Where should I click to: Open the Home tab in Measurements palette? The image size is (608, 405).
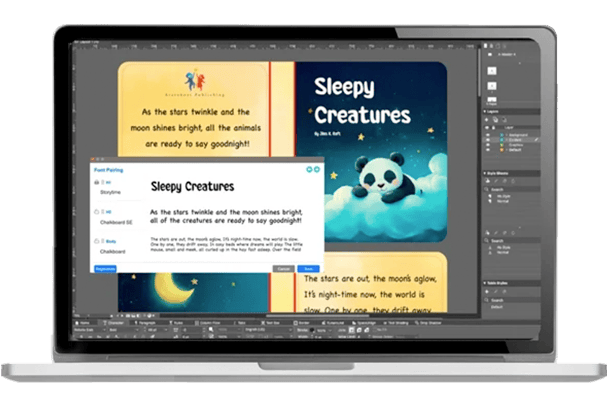82,323
